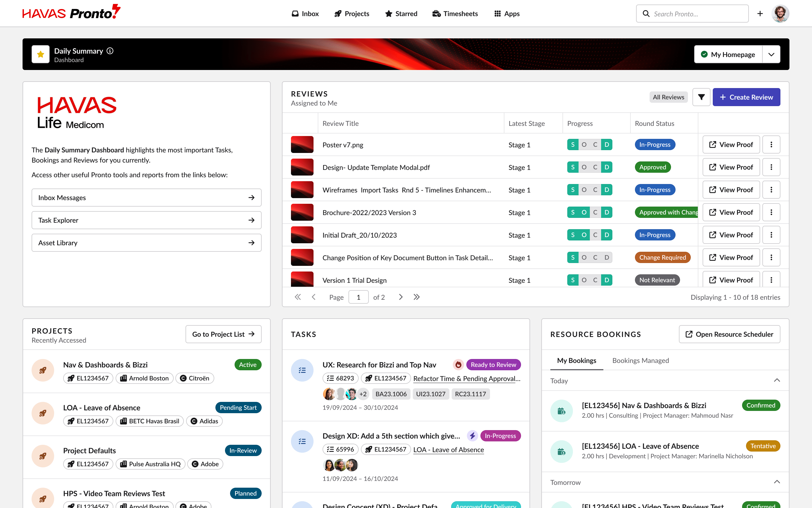
Task: Click the +2 assignees badge on UX Research task
Action: click(363, 394)
